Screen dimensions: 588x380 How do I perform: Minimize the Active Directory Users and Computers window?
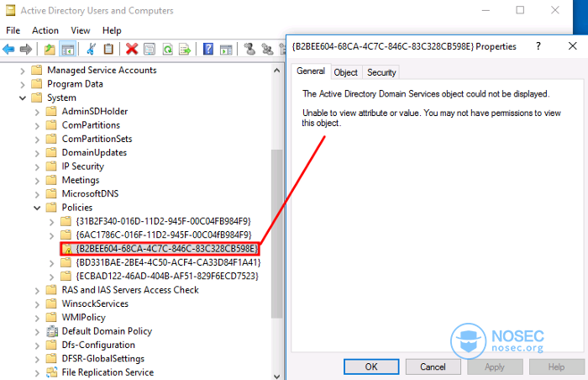(x=486, y=11)
